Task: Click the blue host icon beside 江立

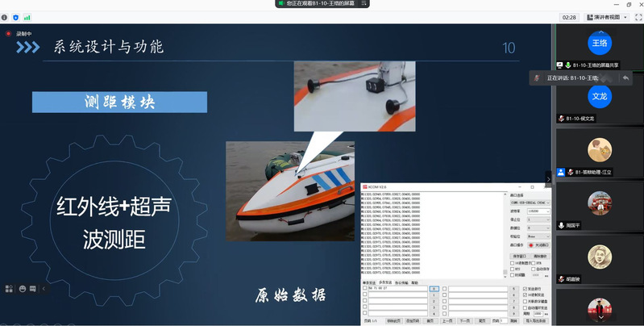Action: pyautogui.click(x=561, y=172)
